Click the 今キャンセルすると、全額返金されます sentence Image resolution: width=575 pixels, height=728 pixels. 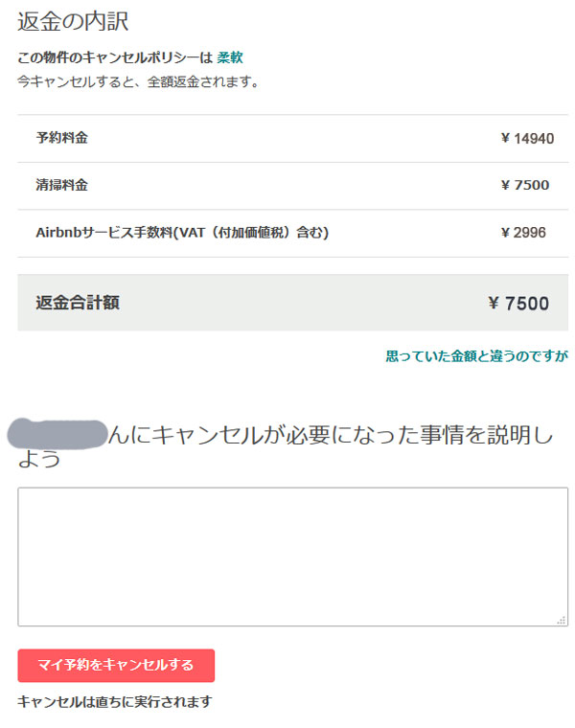138,81
